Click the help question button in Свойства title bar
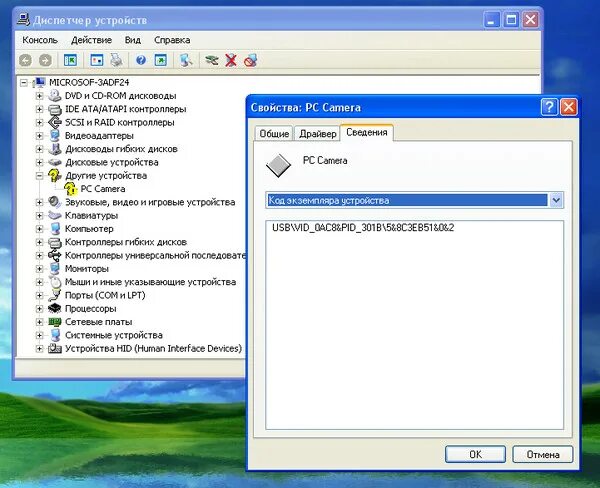Viewport: 600px width, 488px height. pos(549,107)
